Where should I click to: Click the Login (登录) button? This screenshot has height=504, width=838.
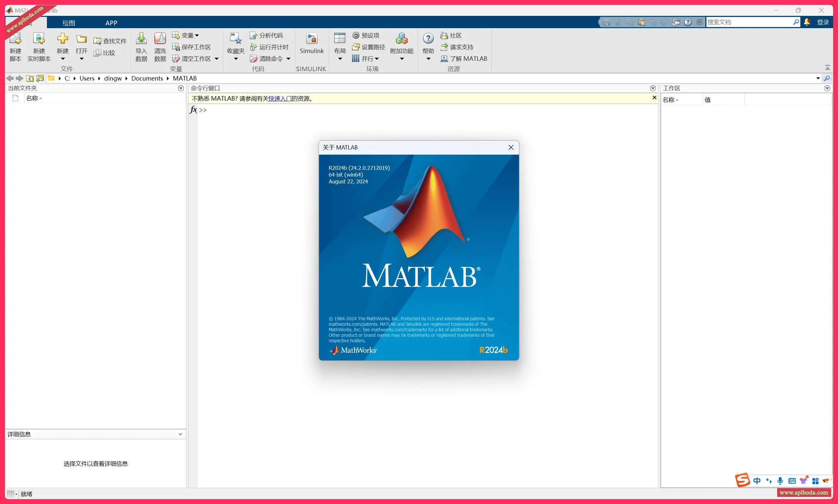click(x=823, y=22)
